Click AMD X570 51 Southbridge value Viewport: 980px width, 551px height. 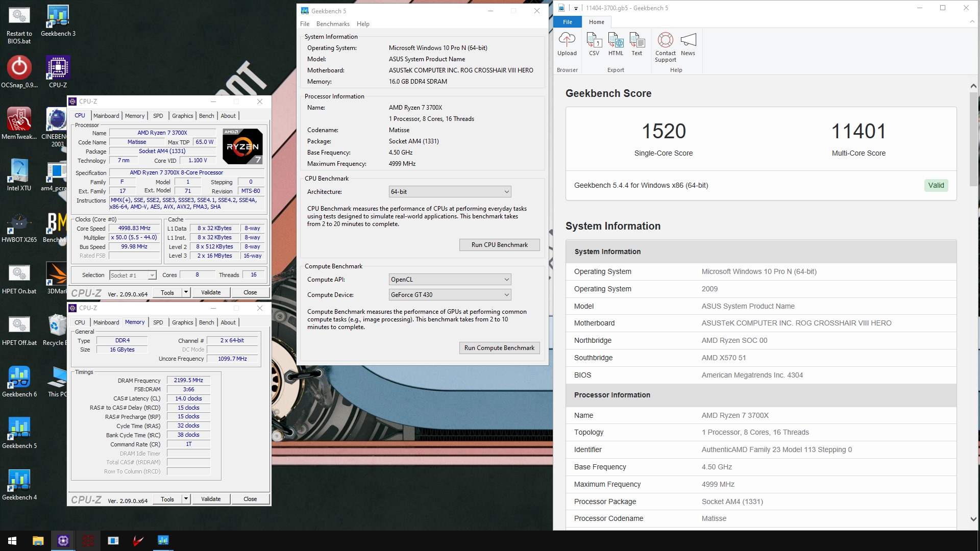[x=723, y=358]
